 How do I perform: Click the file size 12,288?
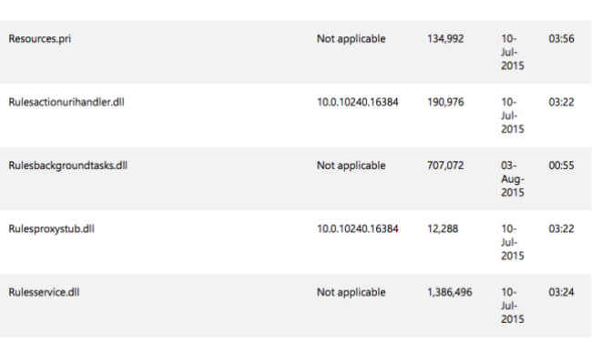[x=443, y=229]
